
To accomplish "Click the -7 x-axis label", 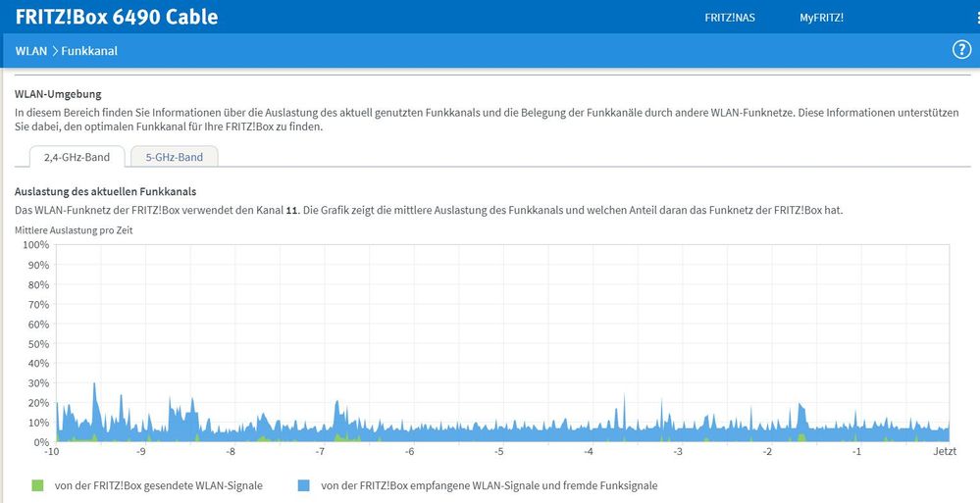I will coord(320,452).
